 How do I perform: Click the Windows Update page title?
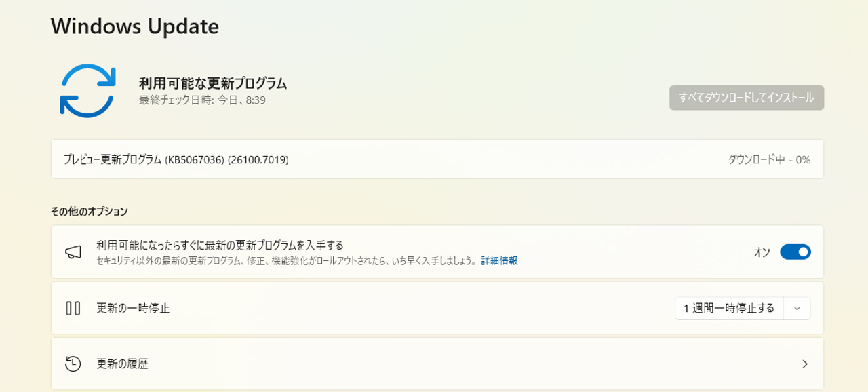click(x=135, y=26)
